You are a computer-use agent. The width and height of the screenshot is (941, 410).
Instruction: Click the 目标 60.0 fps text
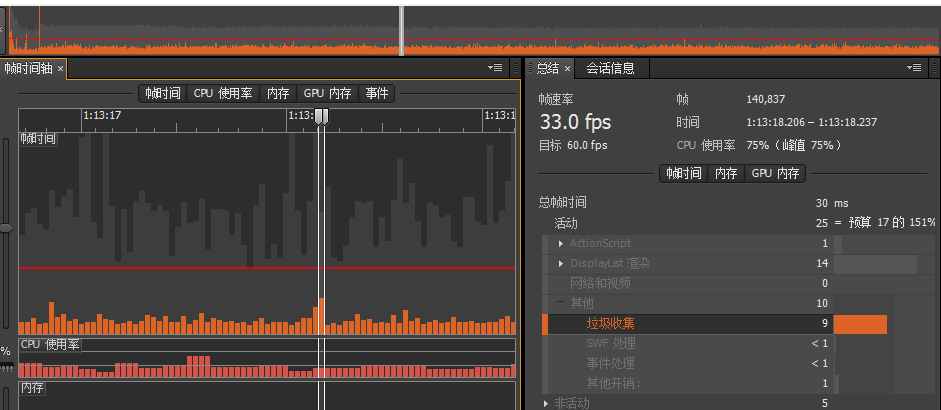(x=573, y=145)
